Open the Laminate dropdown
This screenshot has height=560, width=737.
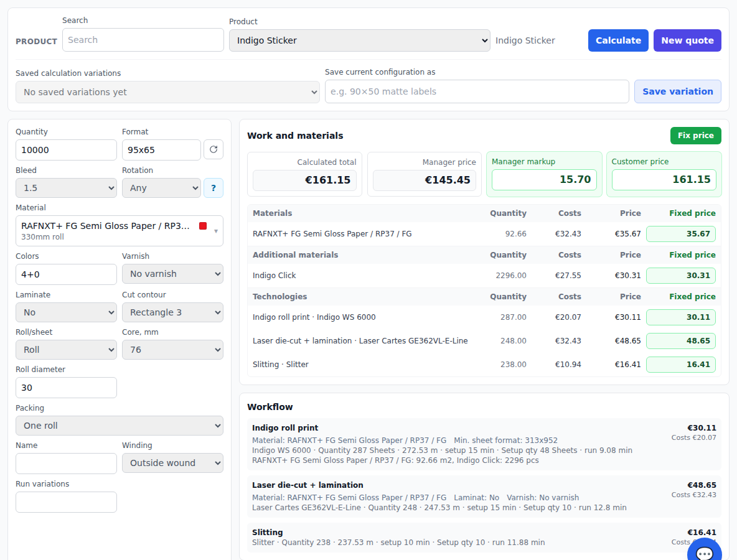coord(66,312)
